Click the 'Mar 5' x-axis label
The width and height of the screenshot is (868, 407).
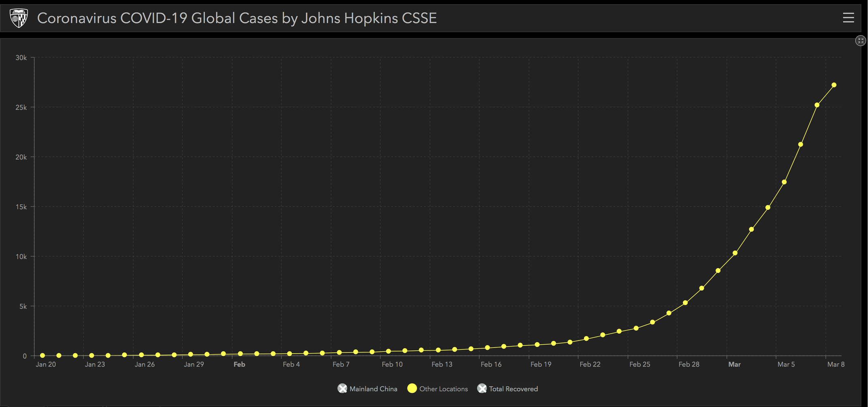click(786, 364)
